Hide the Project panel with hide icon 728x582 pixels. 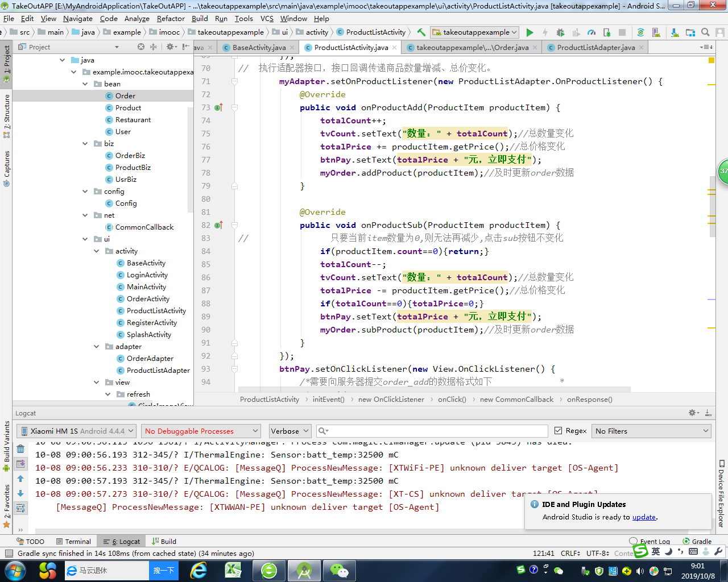click(x=185, y=47)
